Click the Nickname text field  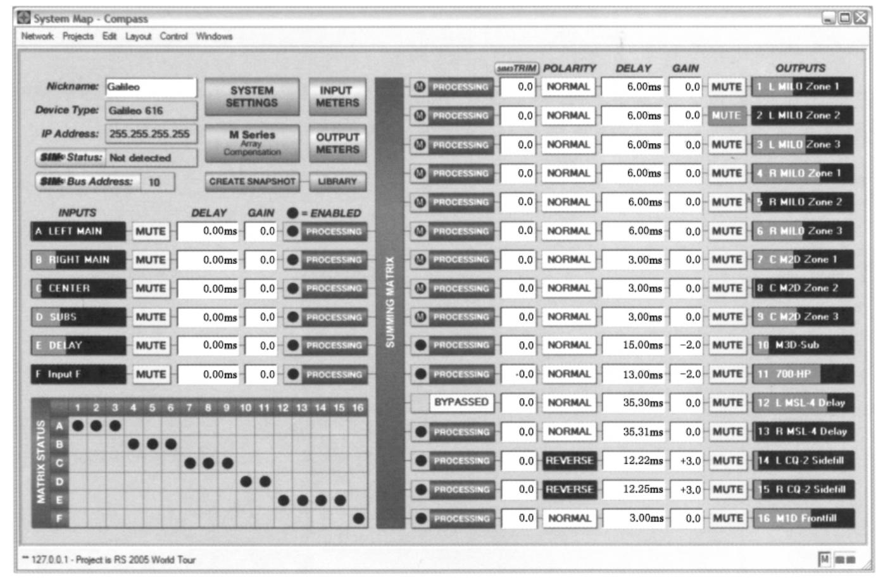pos(151,87)
